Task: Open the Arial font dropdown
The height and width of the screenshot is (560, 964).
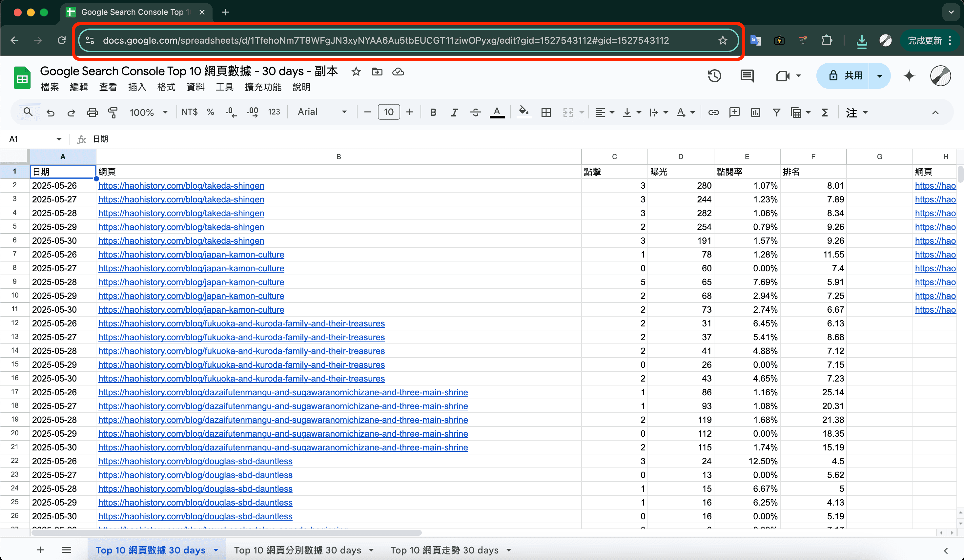Action: pos(322,112)
